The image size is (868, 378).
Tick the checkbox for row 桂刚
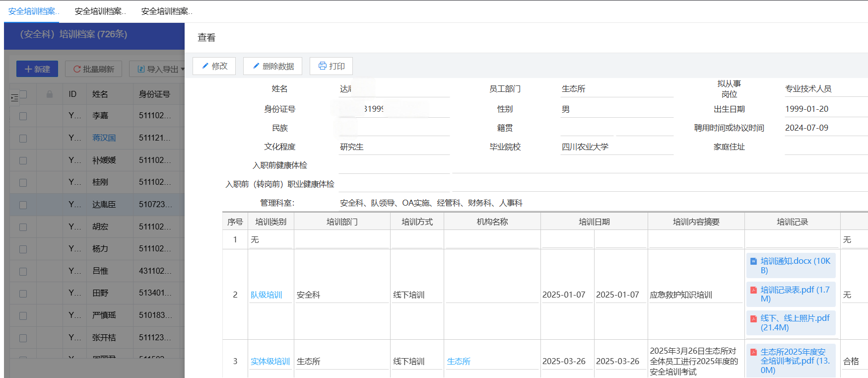tap(23, 182)
